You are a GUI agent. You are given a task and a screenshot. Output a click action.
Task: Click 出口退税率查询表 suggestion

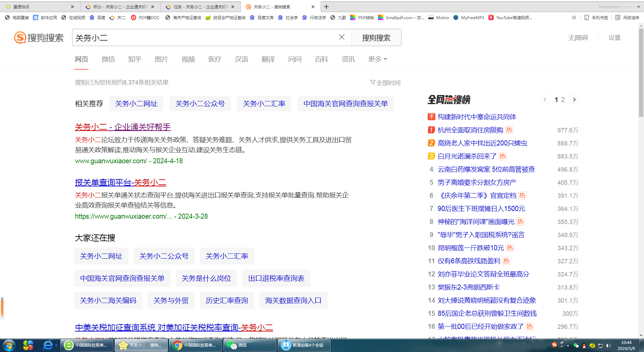point(276,278)
